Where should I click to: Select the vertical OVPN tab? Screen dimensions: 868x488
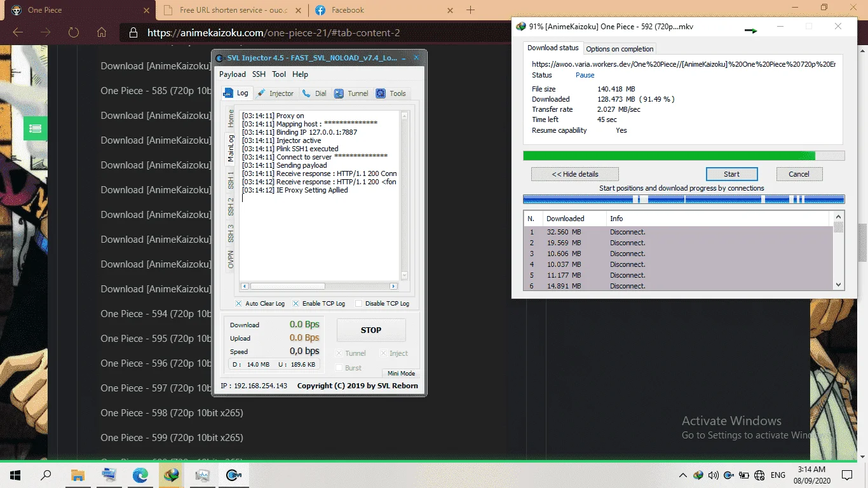coord(231,259)
